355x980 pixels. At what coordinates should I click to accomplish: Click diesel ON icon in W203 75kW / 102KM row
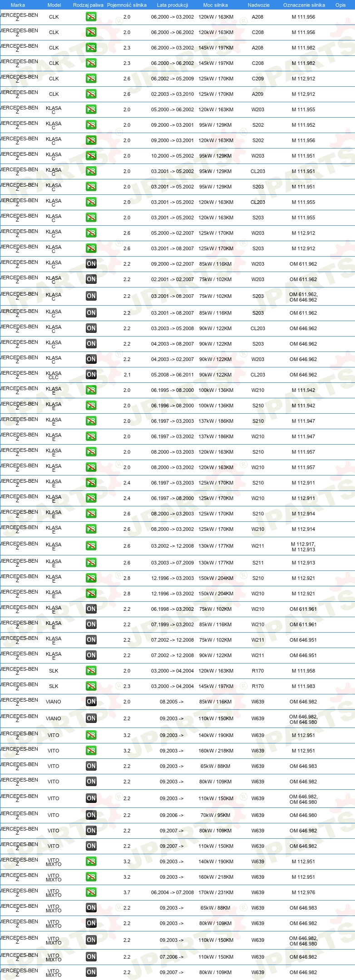pyautogui.click(x=91, y=279)
